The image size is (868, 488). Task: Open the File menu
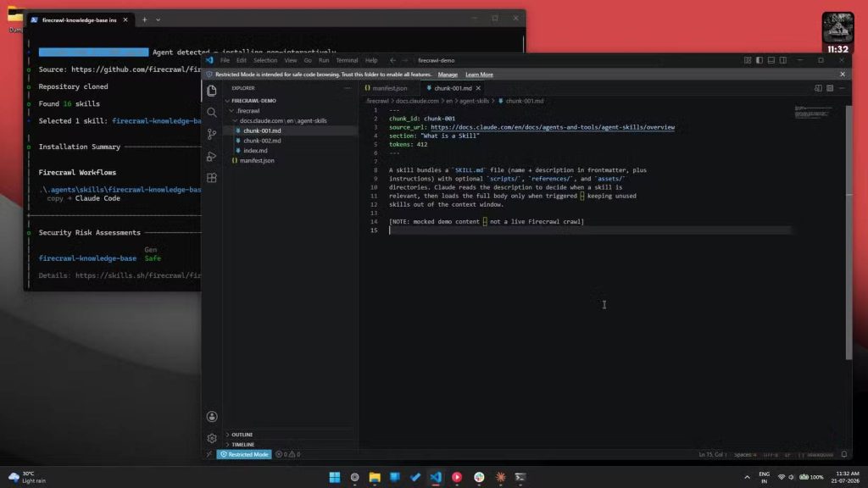pyautogui.click(x=225, y=60)
